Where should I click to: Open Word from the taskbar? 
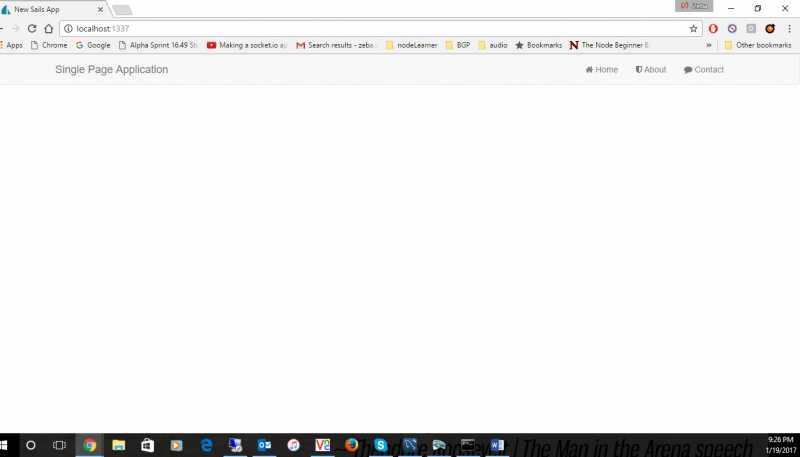pos(497,445)
